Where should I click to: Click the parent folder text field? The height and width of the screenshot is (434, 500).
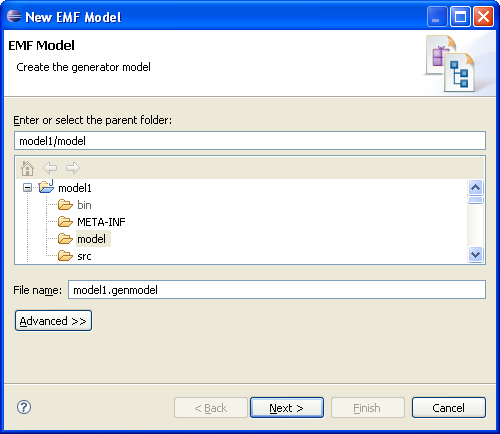click(x=250, y=141)
